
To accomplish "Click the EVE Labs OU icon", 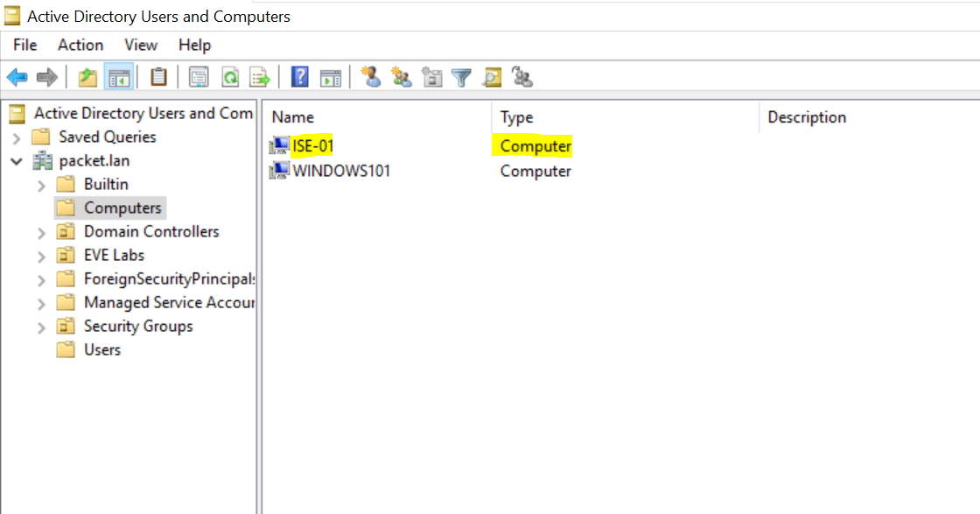I will pyautogui.click(x=66, y=255).
